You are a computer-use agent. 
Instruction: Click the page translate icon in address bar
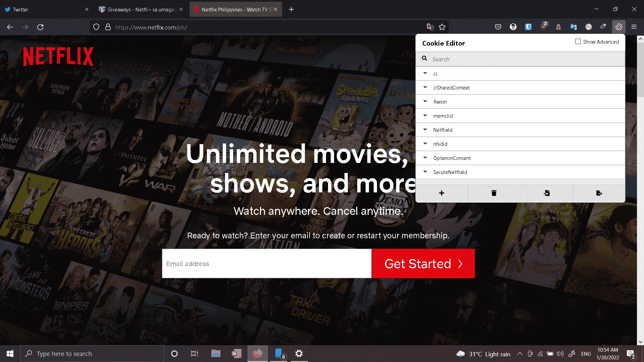[x=430, y=27]
